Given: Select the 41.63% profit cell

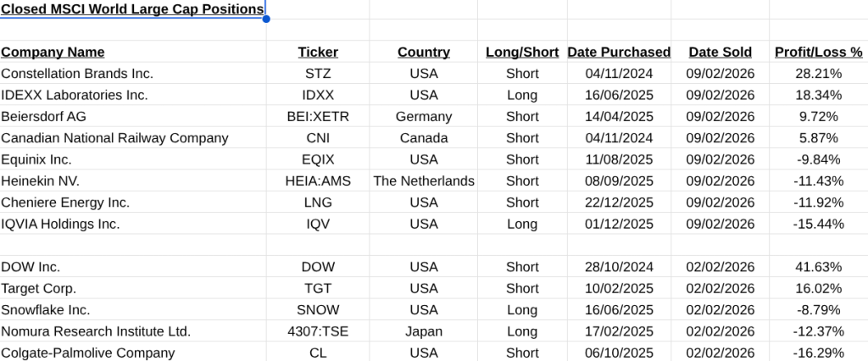Looking at the screenshot, I should (x=818, y=267).
